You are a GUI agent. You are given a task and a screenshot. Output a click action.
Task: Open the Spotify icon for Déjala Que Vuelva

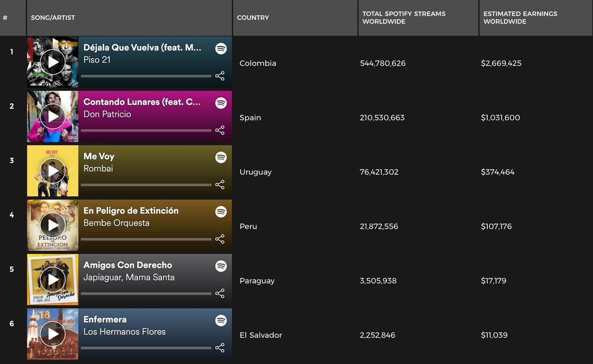coord(221,48)
